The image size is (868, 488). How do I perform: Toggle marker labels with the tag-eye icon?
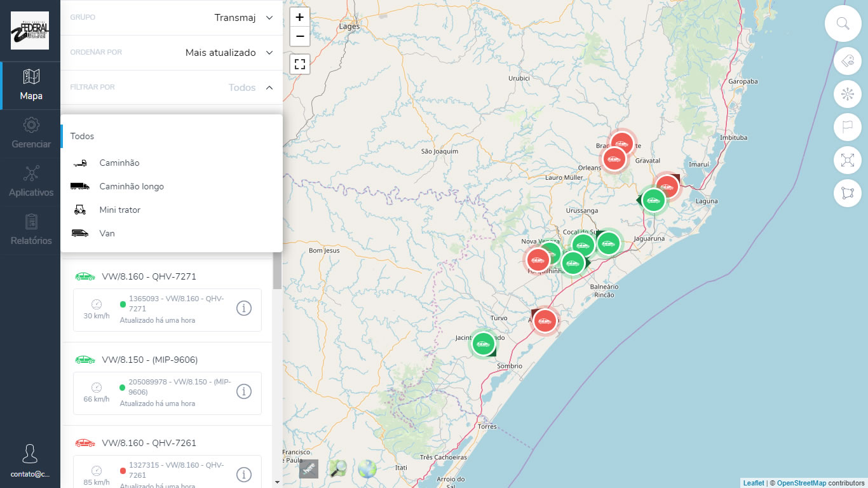coord(847,61)
